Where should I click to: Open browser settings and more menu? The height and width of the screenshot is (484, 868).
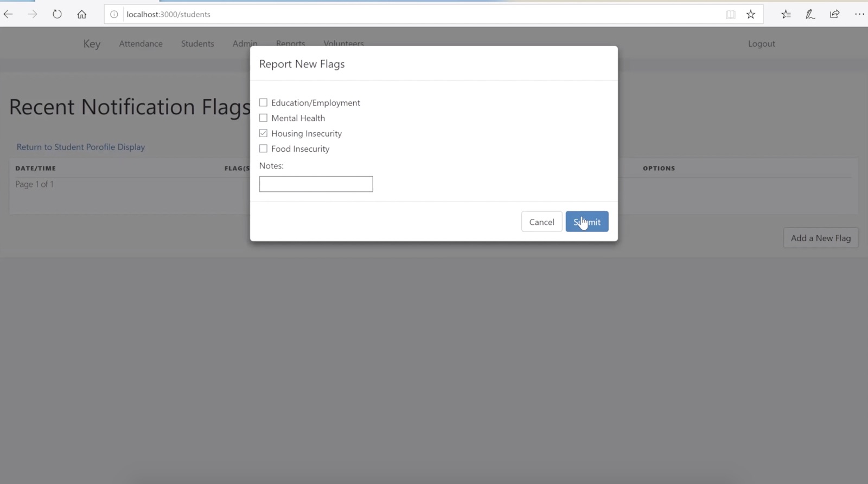coord(859,14)
